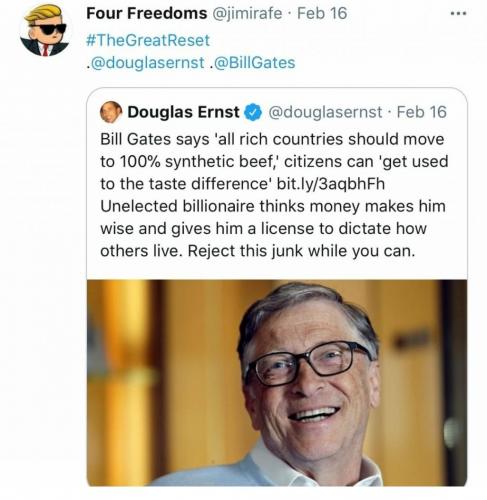This screenshot has width=487, height=500.
Task: Click the blue verified badge
Action: 253,112
